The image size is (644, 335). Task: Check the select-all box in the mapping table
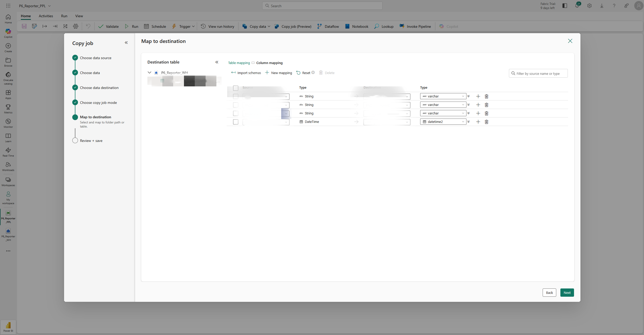click(x=236, y=88)
